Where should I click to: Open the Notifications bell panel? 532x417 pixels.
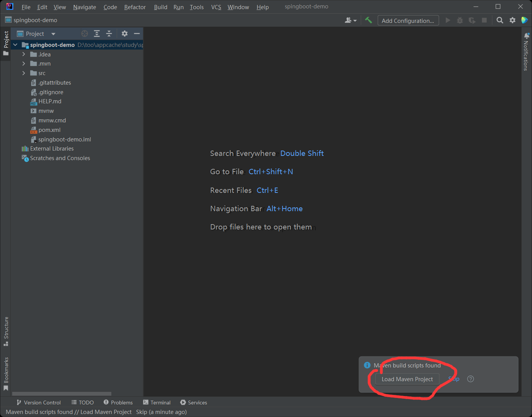coord(526,52)
